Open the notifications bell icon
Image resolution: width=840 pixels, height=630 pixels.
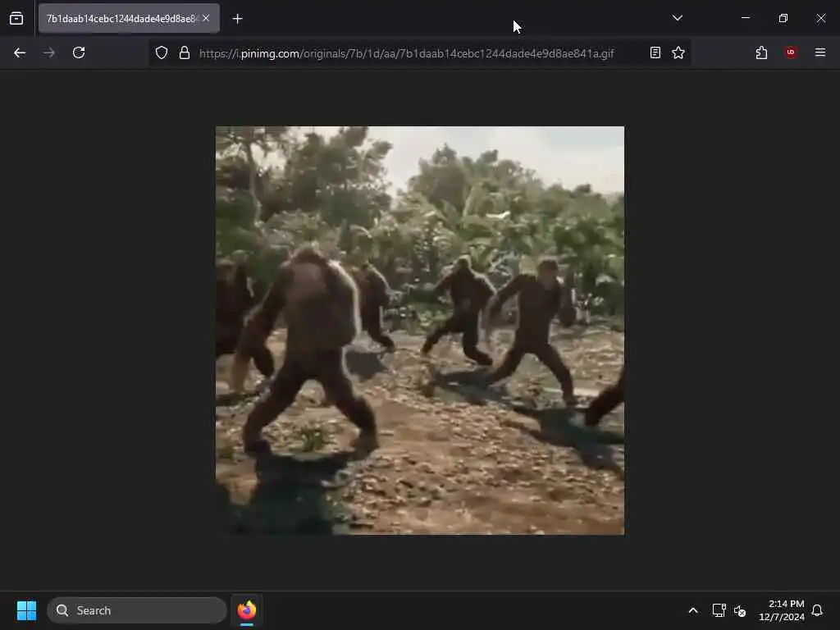point(817,610)
